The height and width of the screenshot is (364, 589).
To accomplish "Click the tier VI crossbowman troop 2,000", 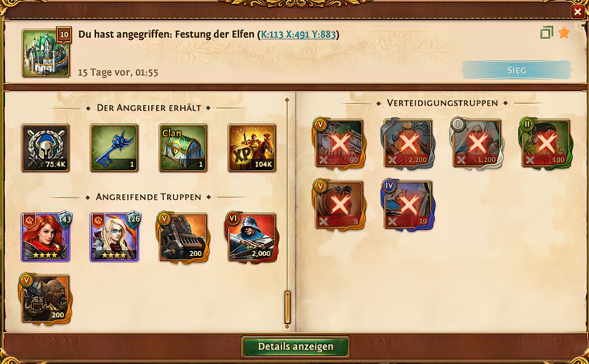I will pos(252,237).
